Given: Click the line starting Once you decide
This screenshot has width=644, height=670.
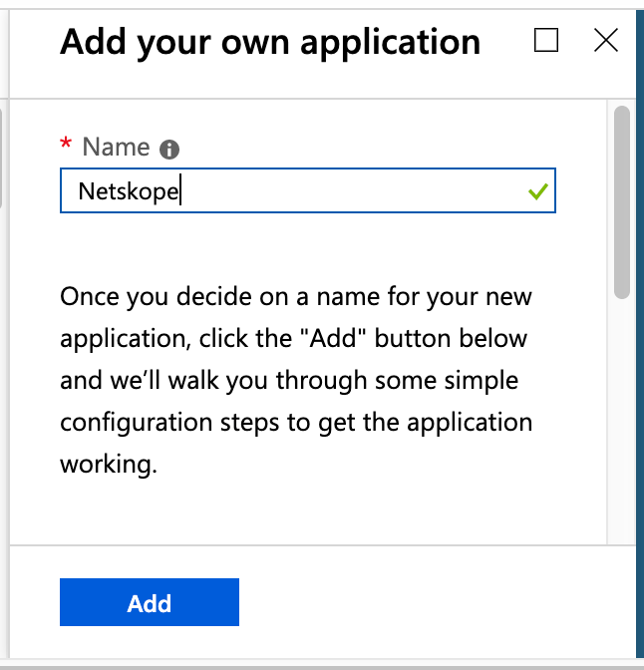Looking at the screenshot, I should point(296,296).
